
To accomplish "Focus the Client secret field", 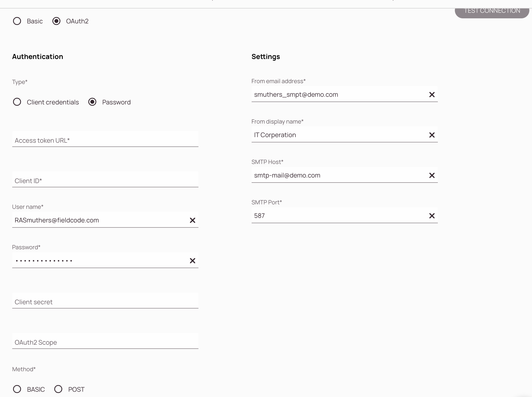I will click(x=105, y=301).
